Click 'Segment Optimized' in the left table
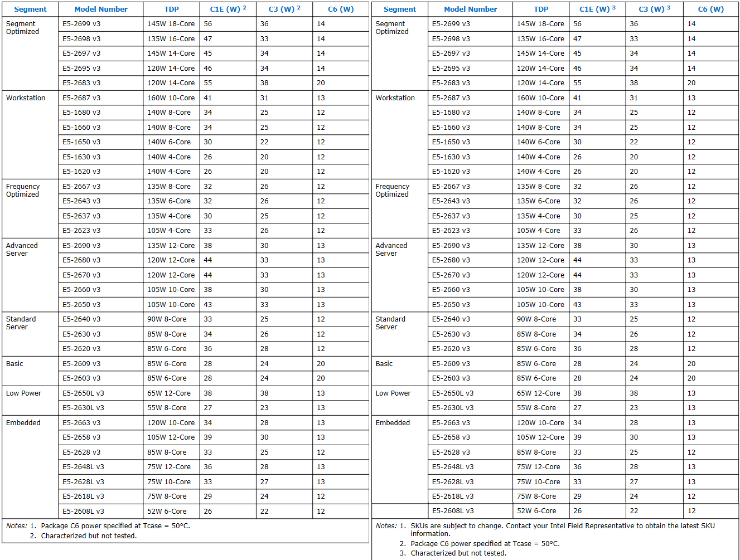740x560 pixels. click(x=23, y=28)
